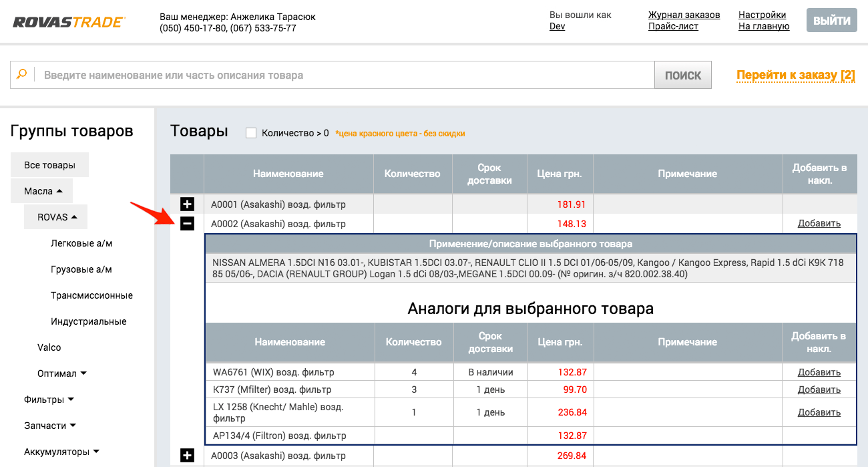
Task: Click the magnifier icon in search bar
Action: tap(22, 74)
